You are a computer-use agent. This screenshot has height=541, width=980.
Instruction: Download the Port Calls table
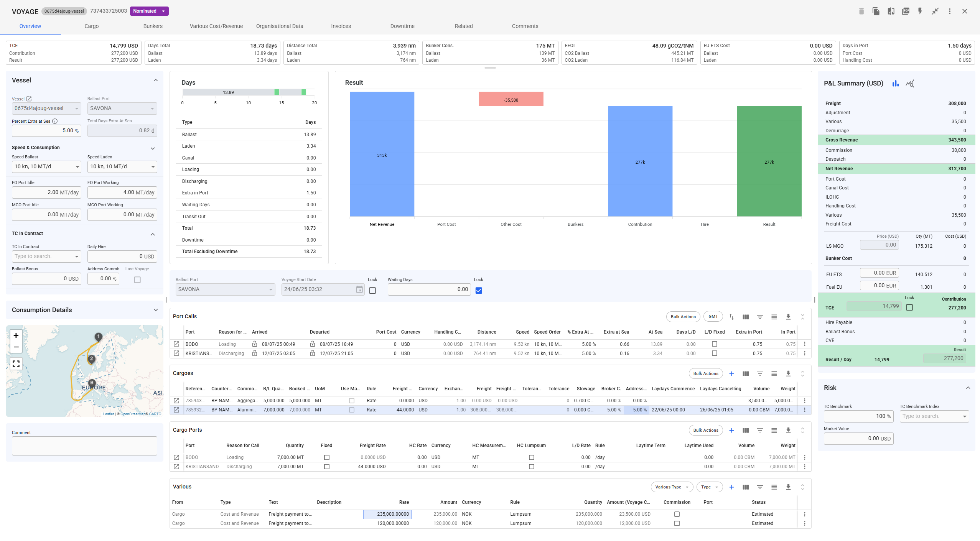point(788,317)
